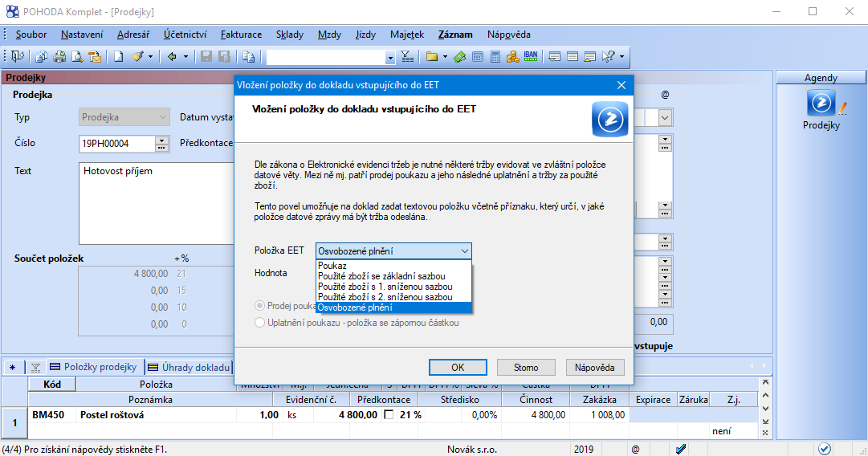Viewport: 868px width, 456px height.
Task: Open the Soubor menu
Action: coord(31,35)
